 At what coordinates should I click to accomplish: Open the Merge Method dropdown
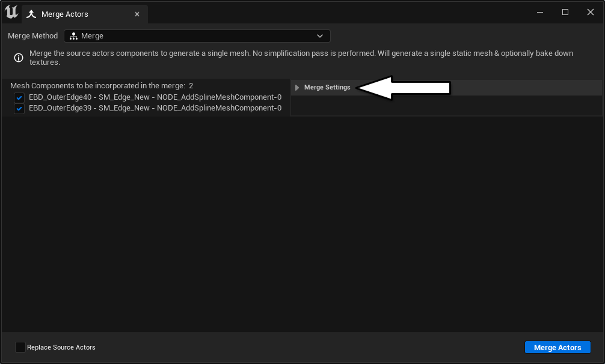(x=197, y=36)
